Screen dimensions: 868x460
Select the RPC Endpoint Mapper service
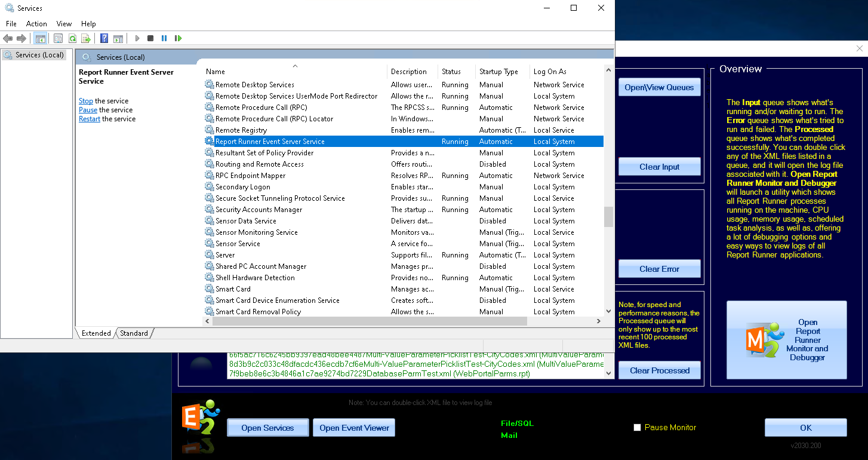coord(404,176)
